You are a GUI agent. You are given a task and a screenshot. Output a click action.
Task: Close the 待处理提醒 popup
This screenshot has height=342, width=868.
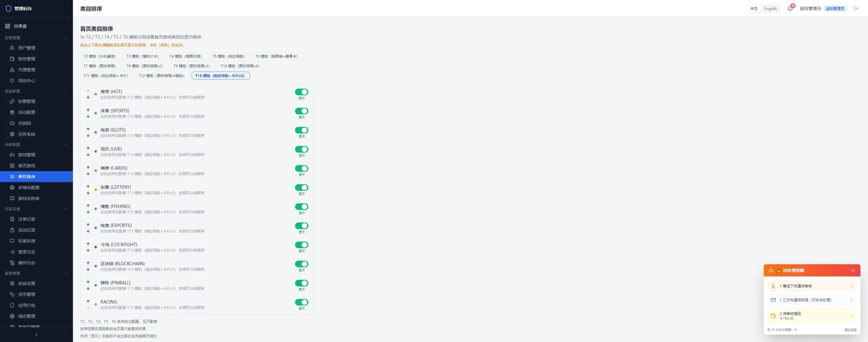[x=853, y=270]
